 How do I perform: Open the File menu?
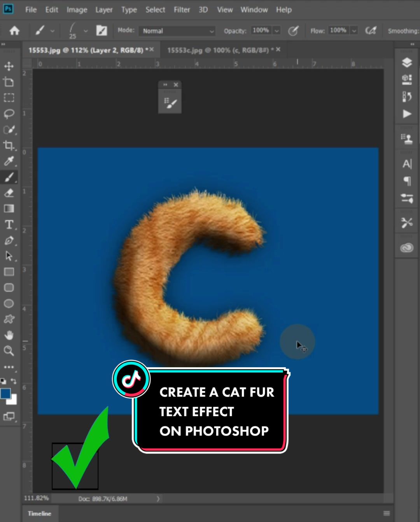31,10
